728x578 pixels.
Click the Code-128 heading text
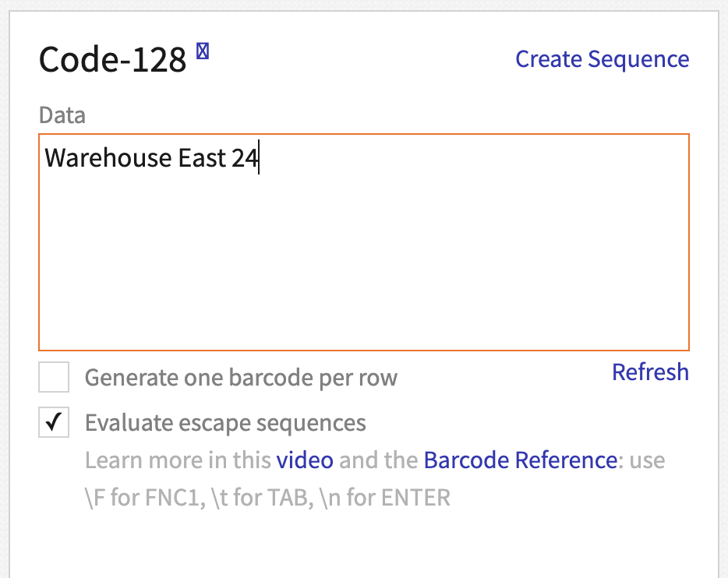pyautogui.click(x=113, y=60)
